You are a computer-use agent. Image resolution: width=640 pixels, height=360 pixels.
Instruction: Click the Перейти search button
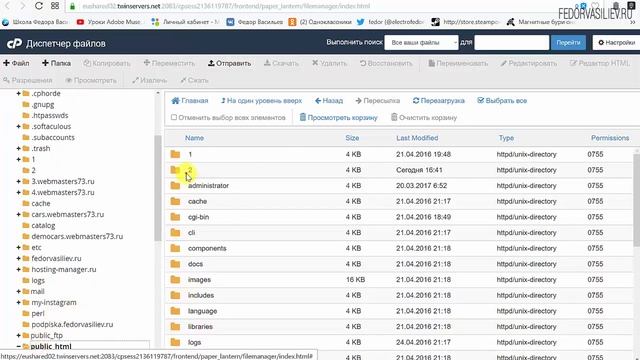(568, 42)
